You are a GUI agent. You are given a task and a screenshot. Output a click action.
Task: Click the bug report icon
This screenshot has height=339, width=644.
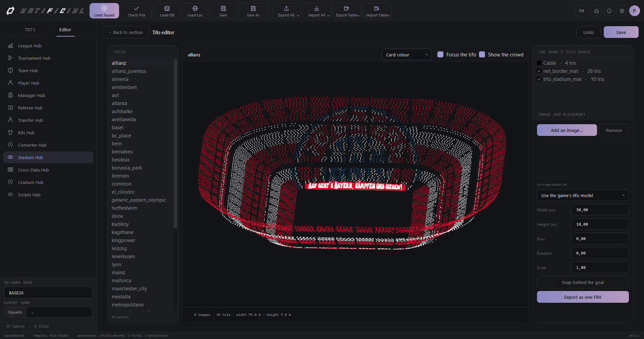597,11
